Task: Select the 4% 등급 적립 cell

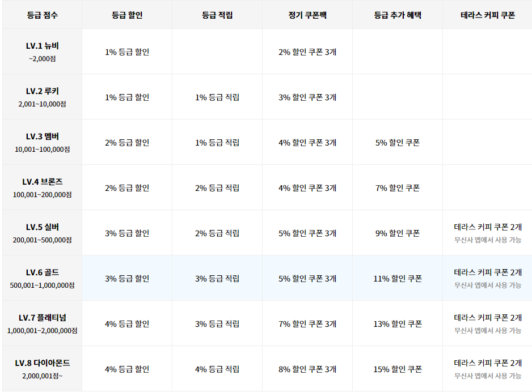Action: pyautogui.click(x=217, y=369)
